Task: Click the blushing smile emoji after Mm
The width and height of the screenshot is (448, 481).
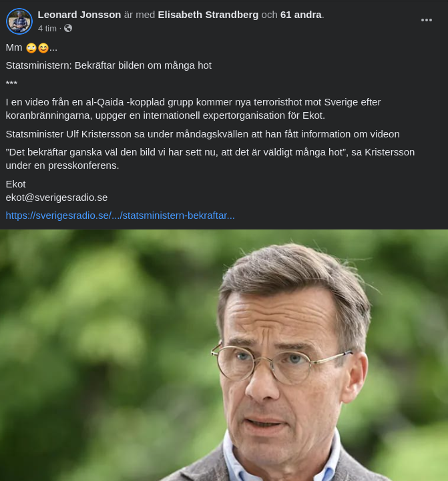Action: click(x=43, y=48)
